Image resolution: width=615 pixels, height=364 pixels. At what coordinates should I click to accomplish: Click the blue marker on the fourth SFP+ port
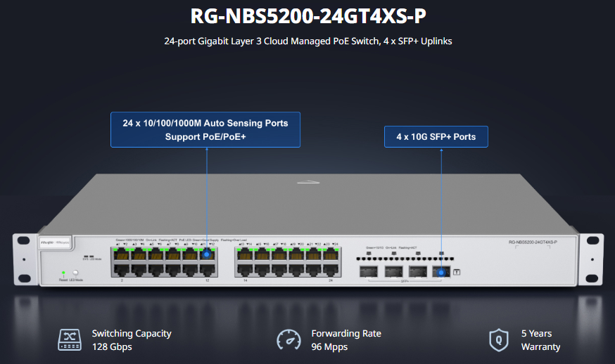click(x=441, y=273)
